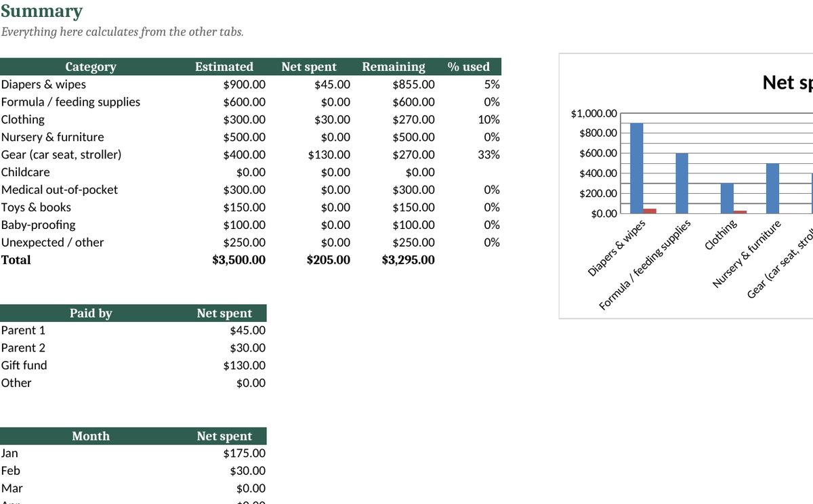813x504 pixels.
Task: Click the $900.00 estimated value
Action: [245, 85]
